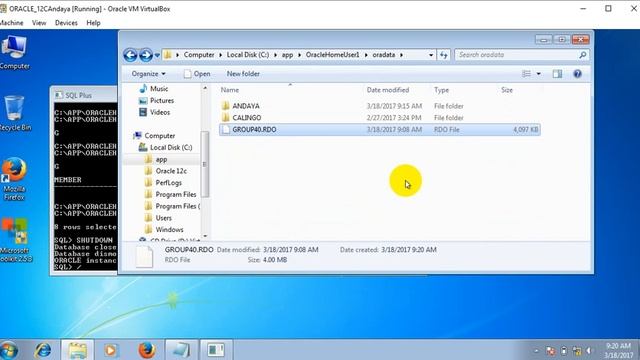Click the Windows Start button
Screen dimensions: 640x360
click(x=8, y=350)
